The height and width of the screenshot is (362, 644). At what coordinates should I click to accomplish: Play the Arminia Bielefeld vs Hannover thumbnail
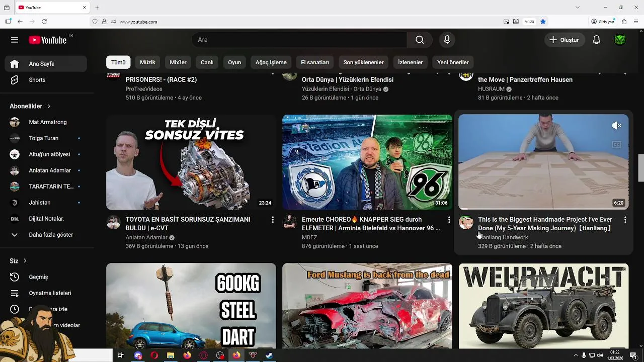pyautogui.click(x=367, y=162)
